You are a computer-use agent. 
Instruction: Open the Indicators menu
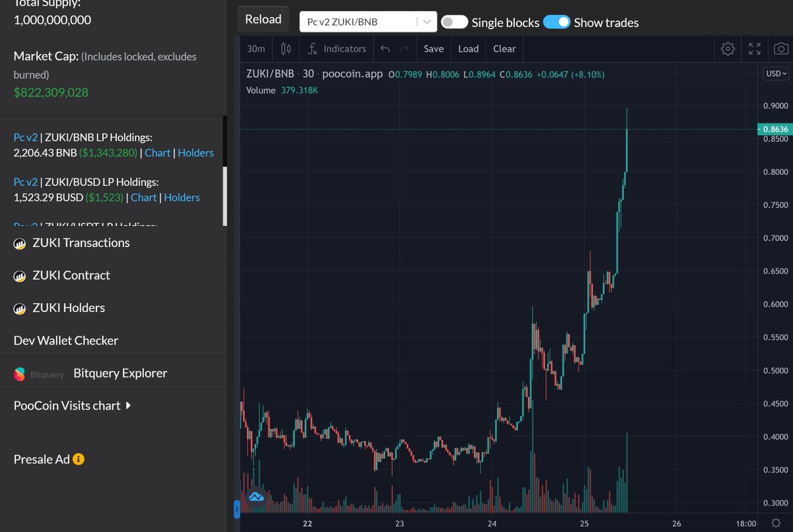[x=337, y=49]
